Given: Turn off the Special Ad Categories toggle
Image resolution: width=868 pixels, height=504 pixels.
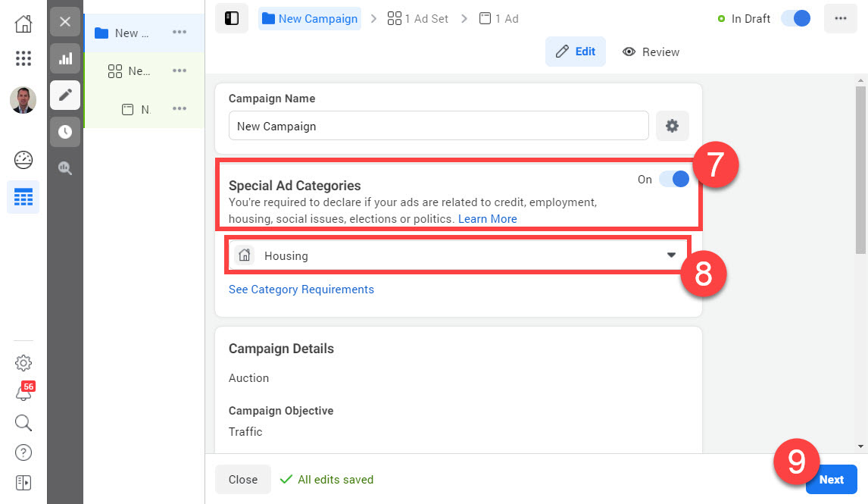Looking at the screenshot, I should click(x=673, y=179).
